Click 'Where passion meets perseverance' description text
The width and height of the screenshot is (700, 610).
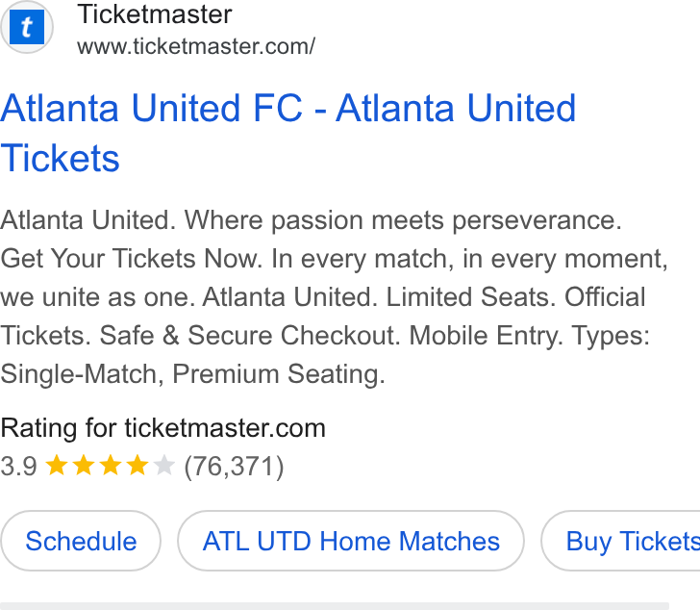(x=403, y=220)
